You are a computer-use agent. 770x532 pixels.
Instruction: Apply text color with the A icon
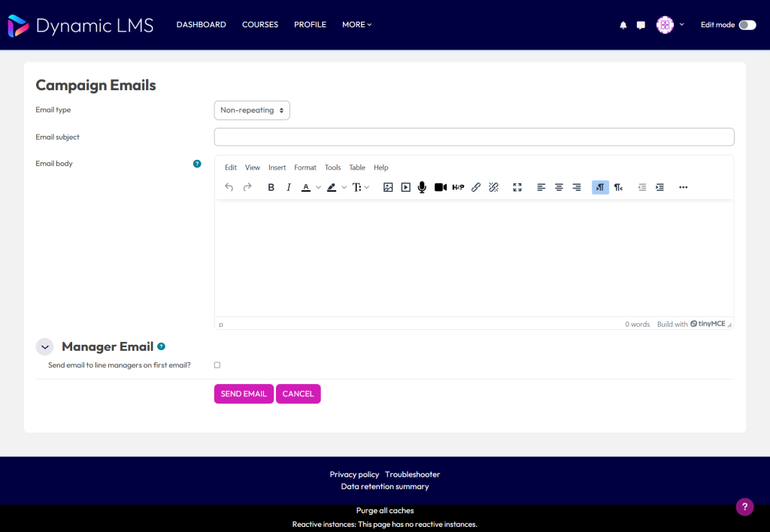point(306,187)
